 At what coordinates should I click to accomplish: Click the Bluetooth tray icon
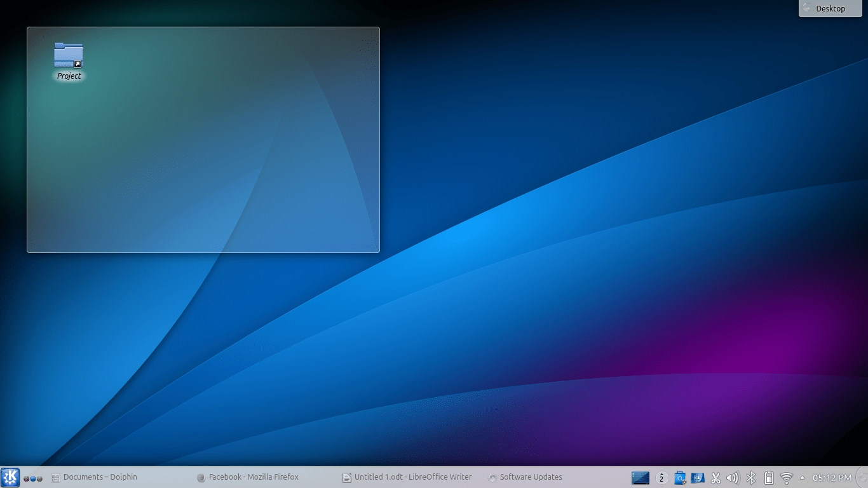tap(750, 478)
